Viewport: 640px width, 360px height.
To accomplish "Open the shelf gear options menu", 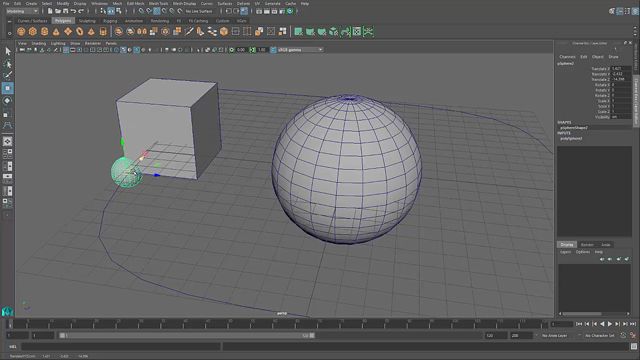I will point(9,33).
